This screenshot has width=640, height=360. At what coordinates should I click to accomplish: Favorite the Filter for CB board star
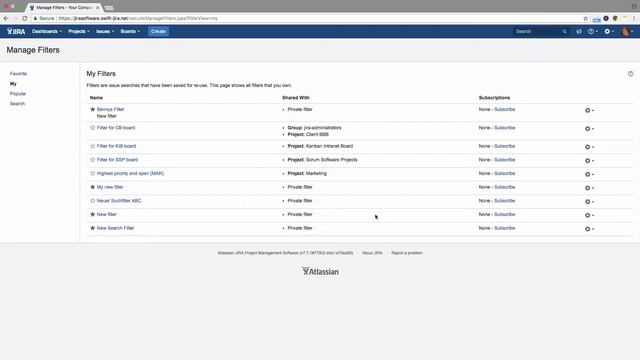pos(93,128)
